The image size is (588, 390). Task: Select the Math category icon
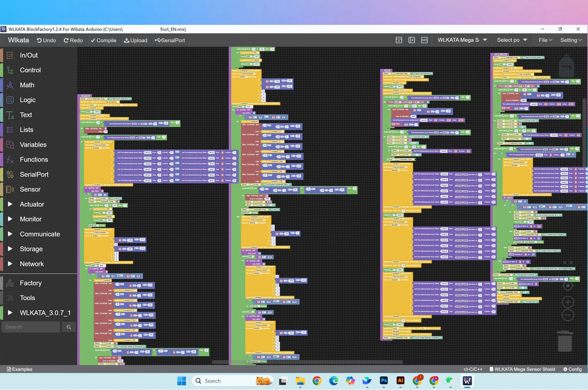(10, 85)
